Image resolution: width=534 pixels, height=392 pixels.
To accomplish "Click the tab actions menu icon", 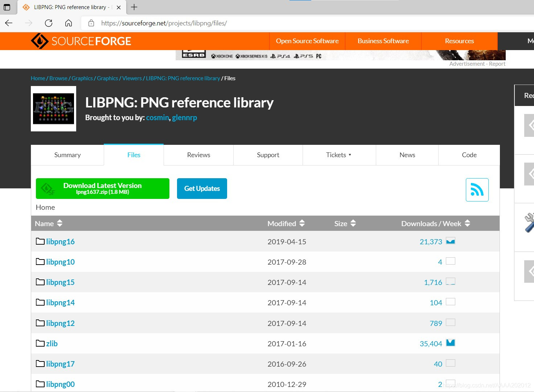I will [x=7, y=7].
